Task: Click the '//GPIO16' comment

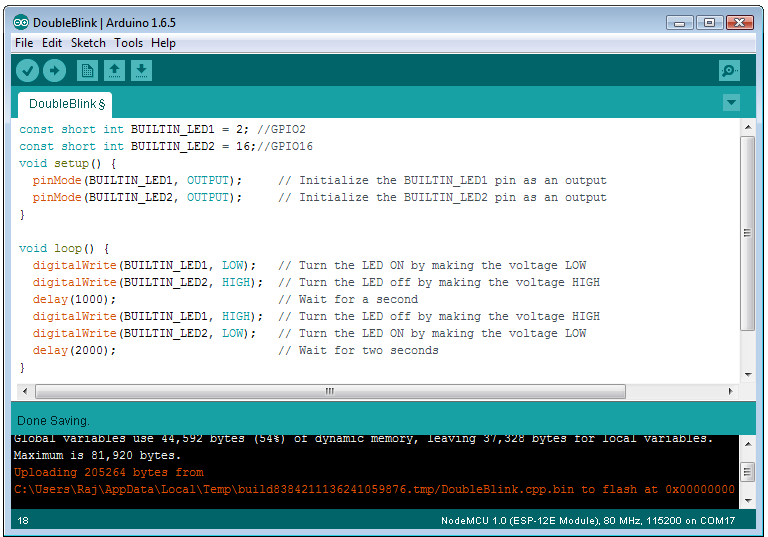Action: coord(285,146)
